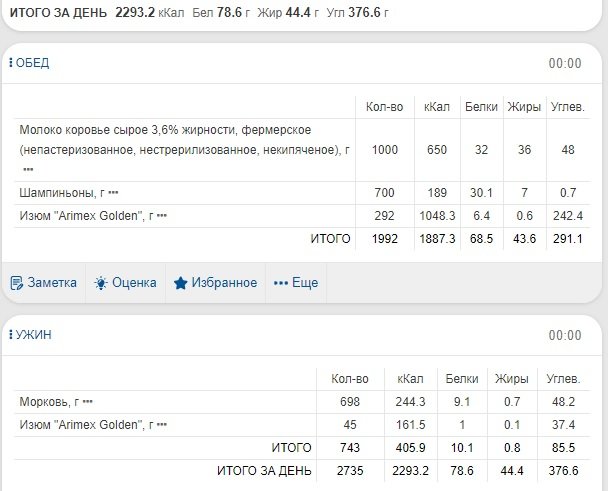Click the 00:00 time in УЖИН
Screen dimensions: 608x491
(564, 336)
